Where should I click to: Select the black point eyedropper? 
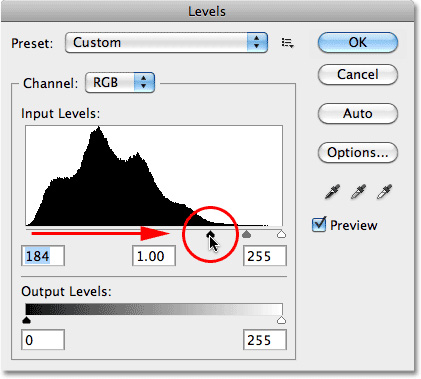tap(332, 192)
